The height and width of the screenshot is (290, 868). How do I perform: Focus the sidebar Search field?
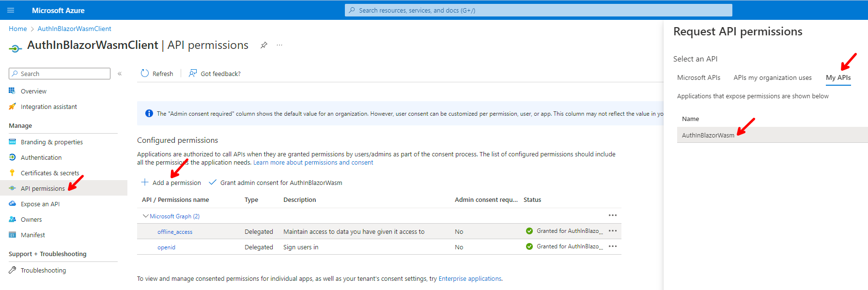(60, 74)
